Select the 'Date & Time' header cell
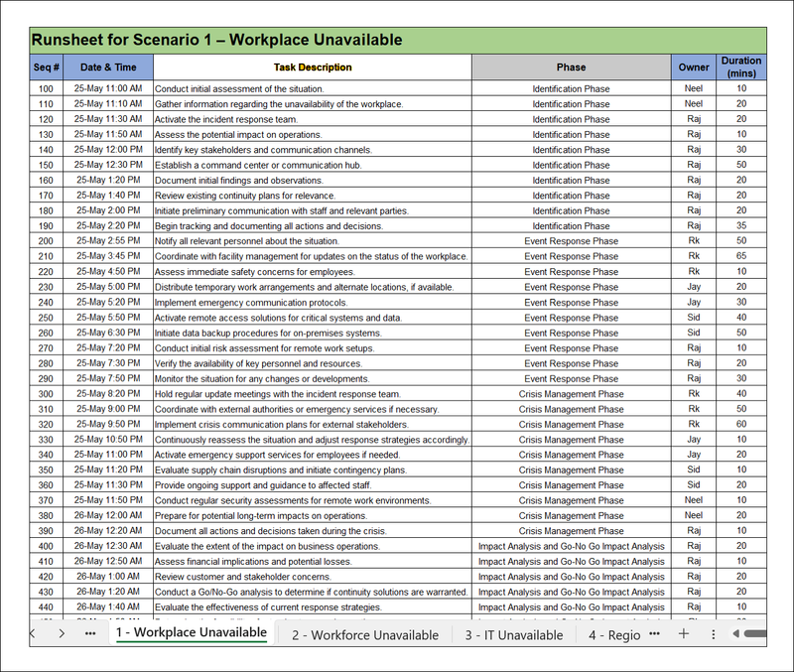Viewport: 794px width, 672px height. (108, 67)
